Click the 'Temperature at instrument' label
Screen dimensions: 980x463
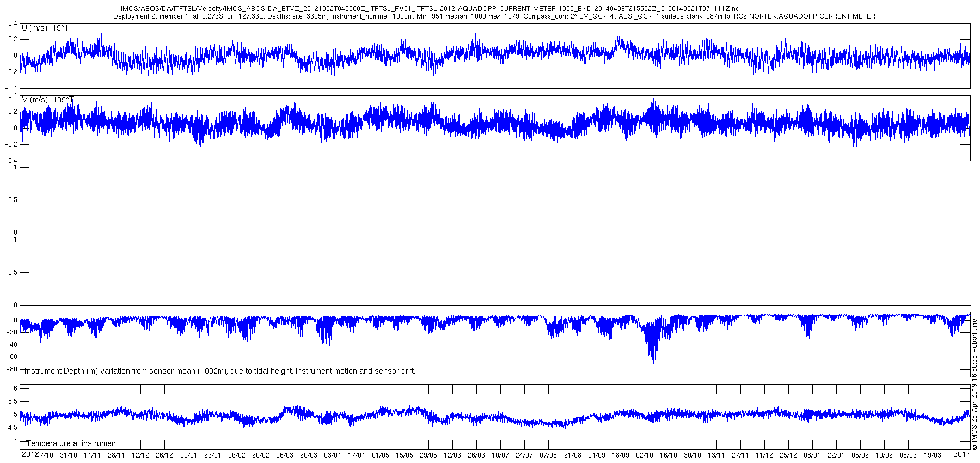(72, 443)
